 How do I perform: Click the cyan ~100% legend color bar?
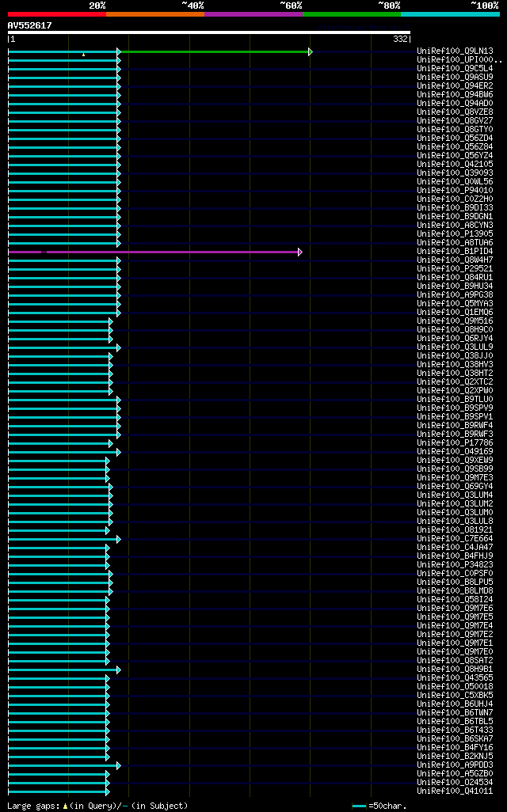tap(450, 14)
